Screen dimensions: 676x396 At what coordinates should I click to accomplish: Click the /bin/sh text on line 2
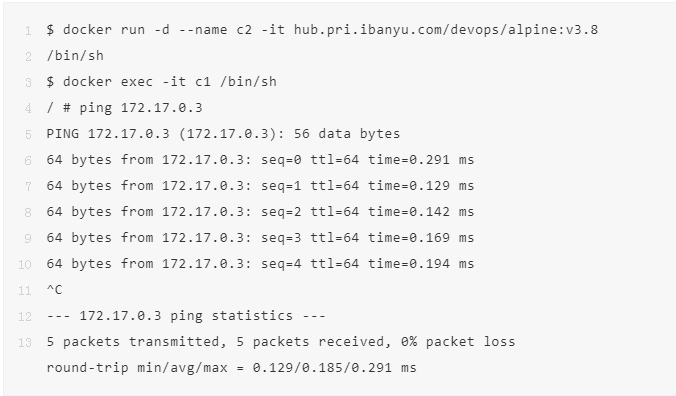[75, 56]
